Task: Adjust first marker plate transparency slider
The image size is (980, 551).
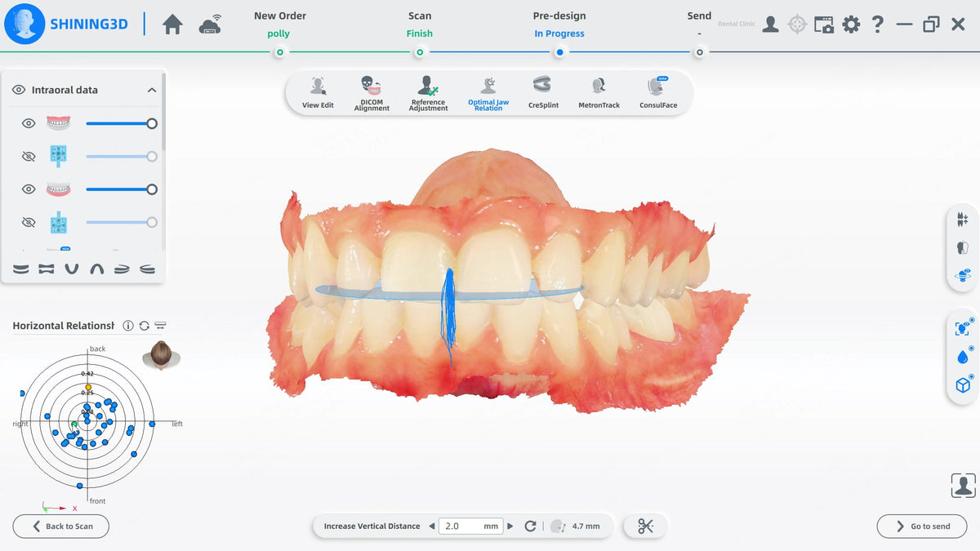Action: click(x=122, y=156)
